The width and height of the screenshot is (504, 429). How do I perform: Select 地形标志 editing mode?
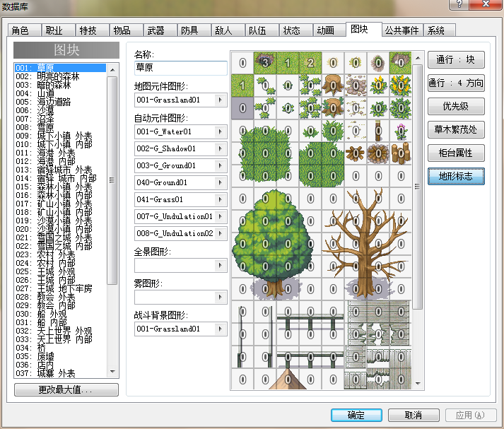click(456, 177)
